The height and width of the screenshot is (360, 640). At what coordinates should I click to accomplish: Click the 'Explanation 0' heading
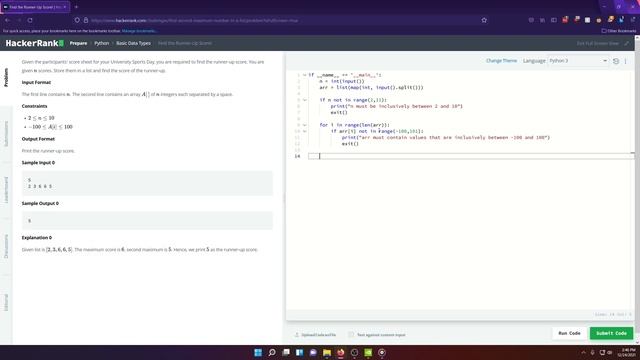pyautogui.click(x=37, y=238)
